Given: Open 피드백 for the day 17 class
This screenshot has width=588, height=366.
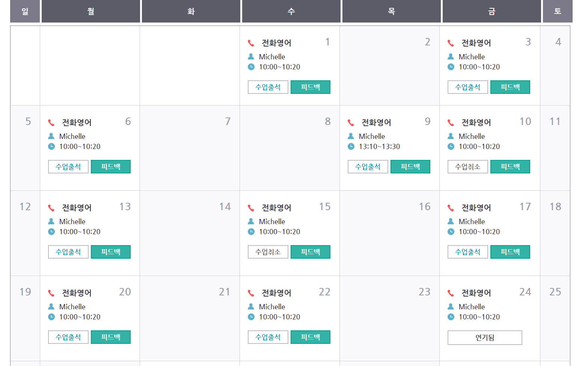Looking at the screenshot, I should pyautogui.click(x=510, y=252).
